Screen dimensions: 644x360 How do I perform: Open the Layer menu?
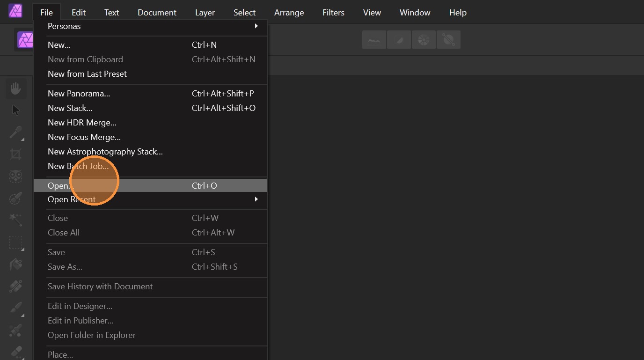[205, 13]
